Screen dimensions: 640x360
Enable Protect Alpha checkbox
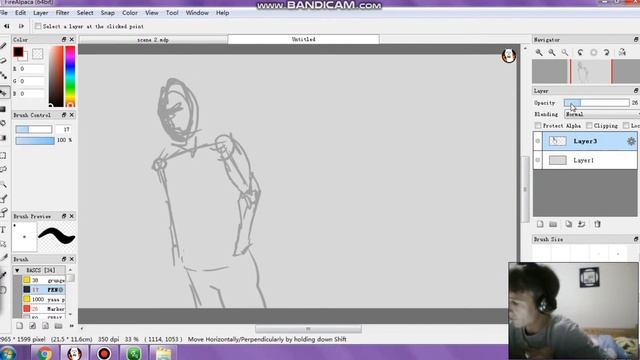538,126
